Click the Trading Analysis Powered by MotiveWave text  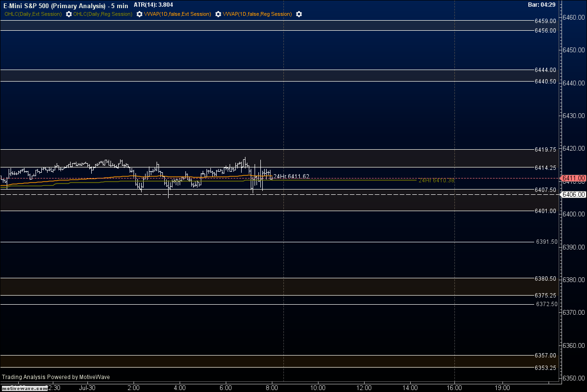pyautogui.click(x=56, y=377)
